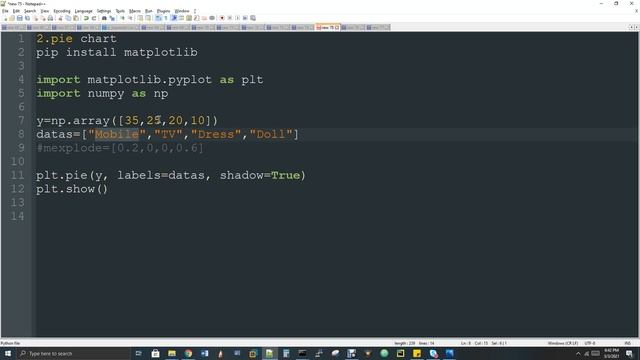Open Microsoft Store from the taskbar
The height and width of the screenshot is (360, 640).
pos(156,353)
